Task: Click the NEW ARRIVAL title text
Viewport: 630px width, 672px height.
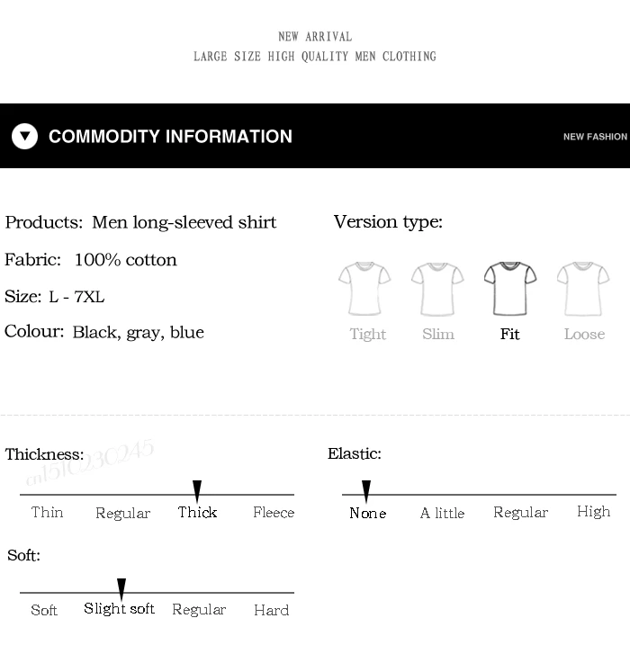Action: coord(315,37)
